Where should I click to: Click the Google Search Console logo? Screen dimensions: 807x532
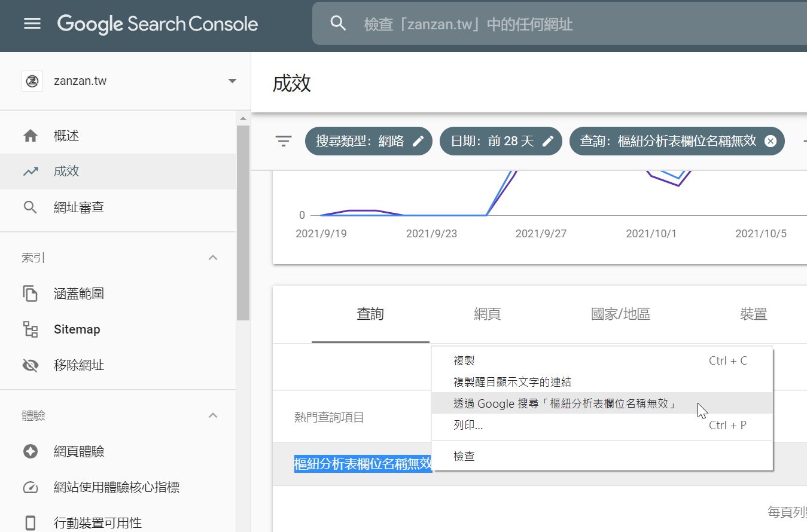(158, 24)
